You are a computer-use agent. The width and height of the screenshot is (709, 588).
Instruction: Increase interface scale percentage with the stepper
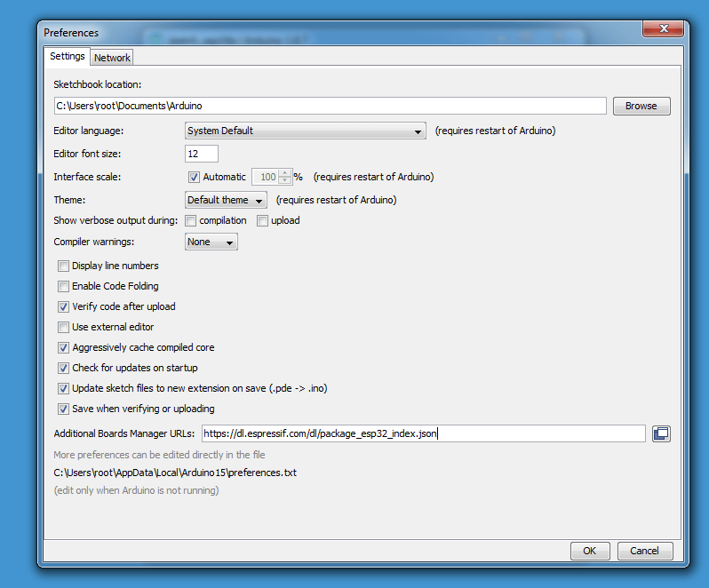(284, 173)
